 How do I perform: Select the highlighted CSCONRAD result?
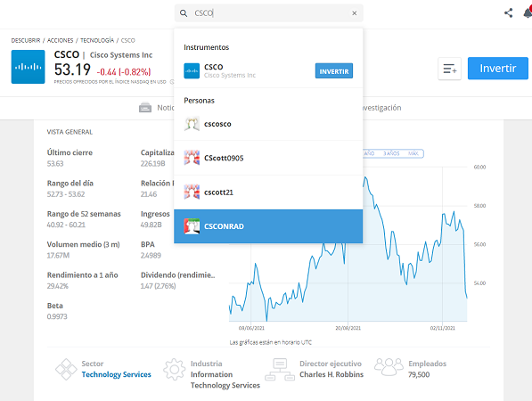point(268,226)
